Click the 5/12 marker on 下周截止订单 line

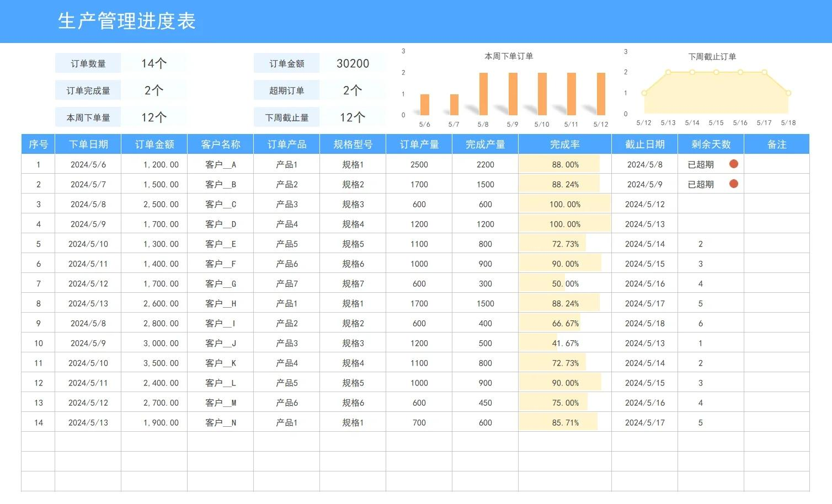click(644, 93)
